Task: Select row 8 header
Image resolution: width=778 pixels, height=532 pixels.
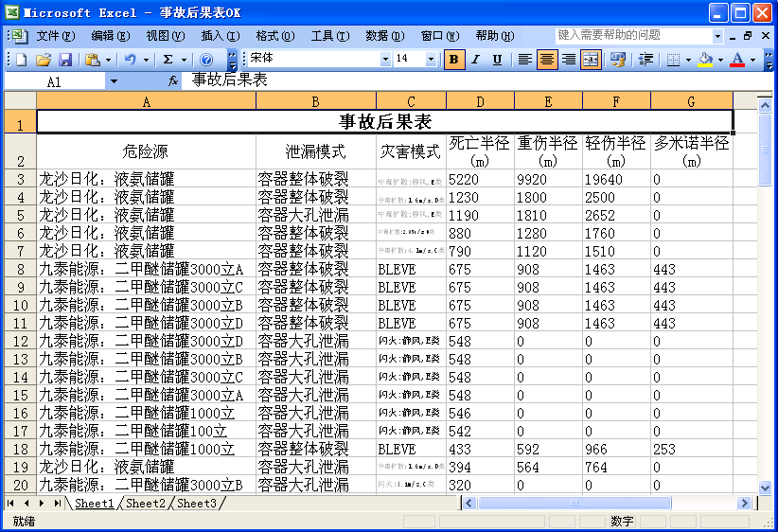Action: pyautogui.click(x=20, y=270)
